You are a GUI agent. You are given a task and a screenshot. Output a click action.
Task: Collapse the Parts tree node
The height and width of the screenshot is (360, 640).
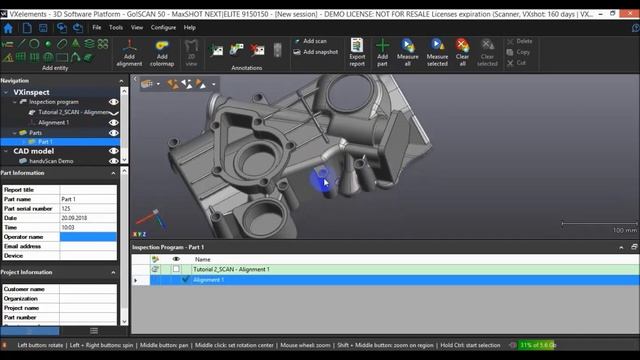click(15, 133)
